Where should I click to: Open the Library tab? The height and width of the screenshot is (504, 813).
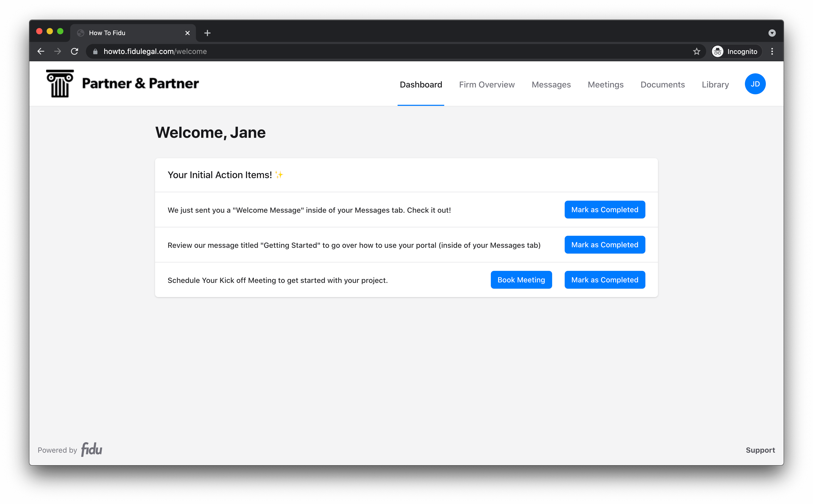(x=715, y=85)
